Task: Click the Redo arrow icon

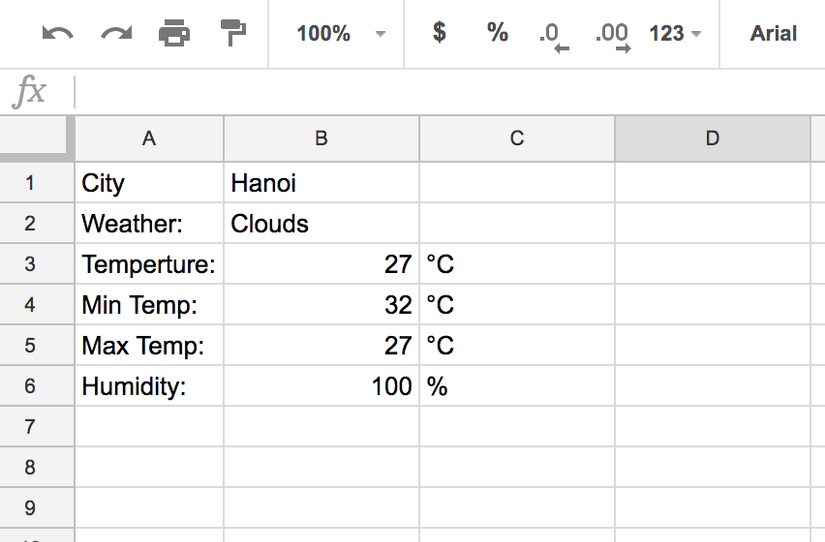Action: 116,34
